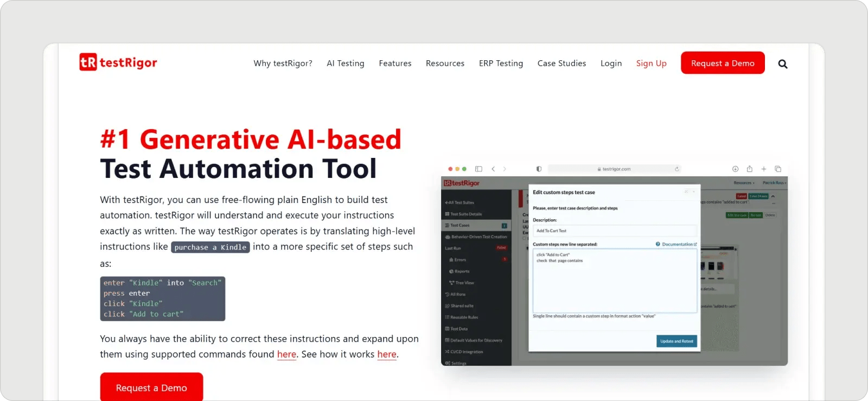Select Shared suite in the demo sidebar
The width and height of the screenshot is (868, 401).
pyautogui.click(x=459, y=305)
